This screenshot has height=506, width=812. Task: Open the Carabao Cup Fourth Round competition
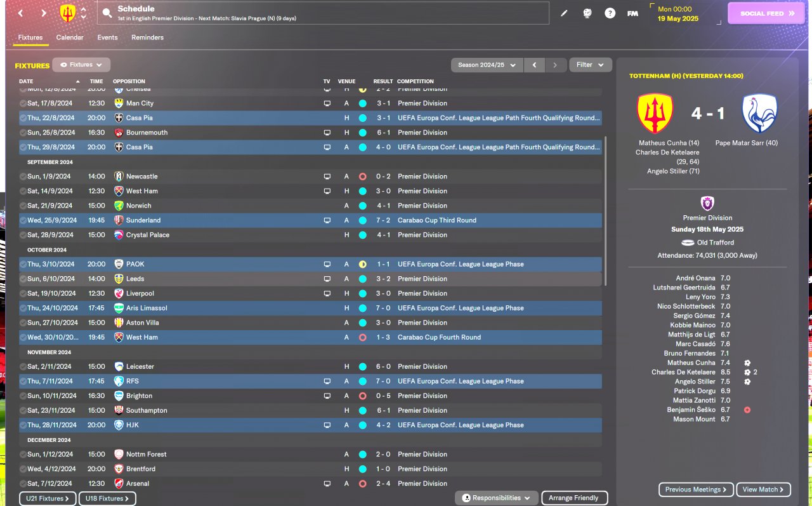(x=439, y=337)
